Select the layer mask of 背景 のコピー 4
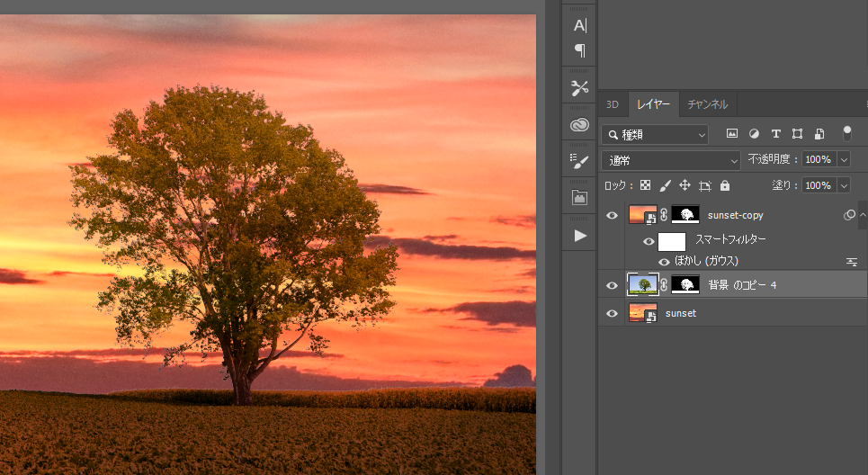 (687, 285)
